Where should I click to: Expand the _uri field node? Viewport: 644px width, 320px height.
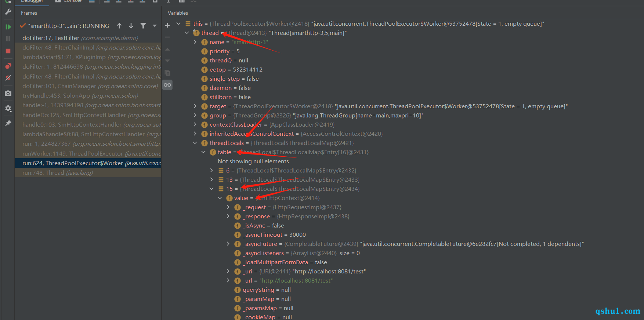click(228, 271)
